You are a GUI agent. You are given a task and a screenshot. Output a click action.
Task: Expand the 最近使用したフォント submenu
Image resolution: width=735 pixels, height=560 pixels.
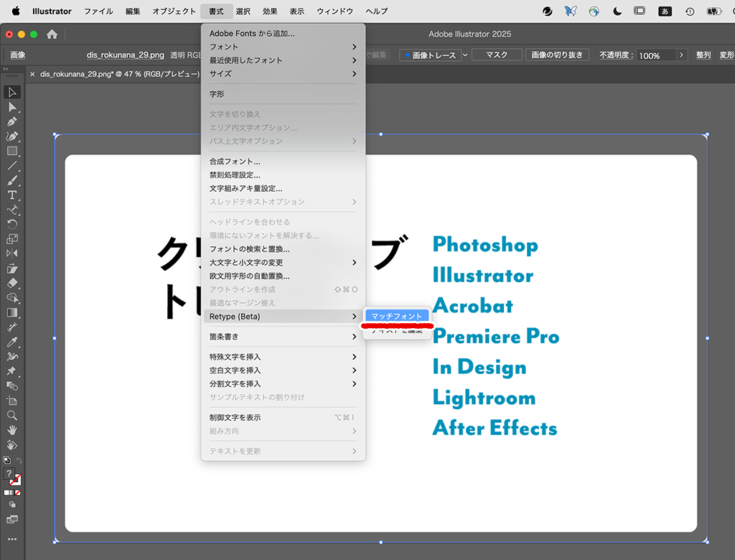[283, 60]
